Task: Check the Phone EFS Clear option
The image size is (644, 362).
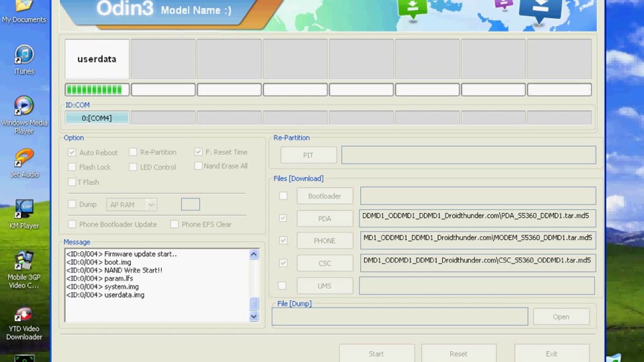Action: [x=174, y=224]
